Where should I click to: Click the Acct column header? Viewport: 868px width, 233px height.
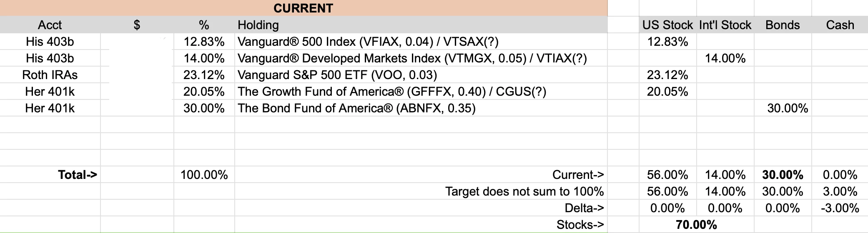click(x=50, y=25)
